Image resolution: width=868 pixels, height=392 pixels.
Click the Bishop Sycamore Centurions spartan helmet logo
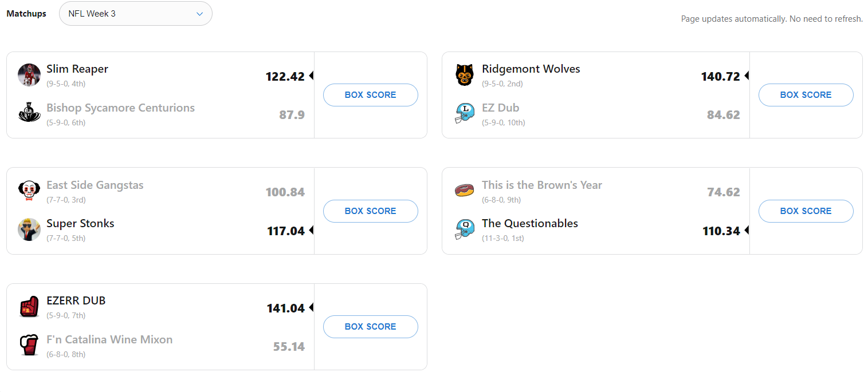(29, 113)
